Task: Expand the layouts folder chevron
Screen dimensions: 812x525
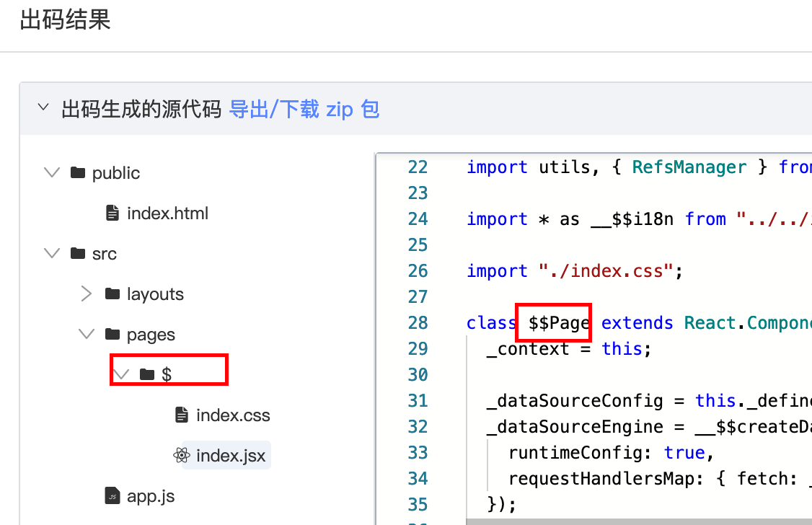Action: pyautogui.click(x=86, y=294)
